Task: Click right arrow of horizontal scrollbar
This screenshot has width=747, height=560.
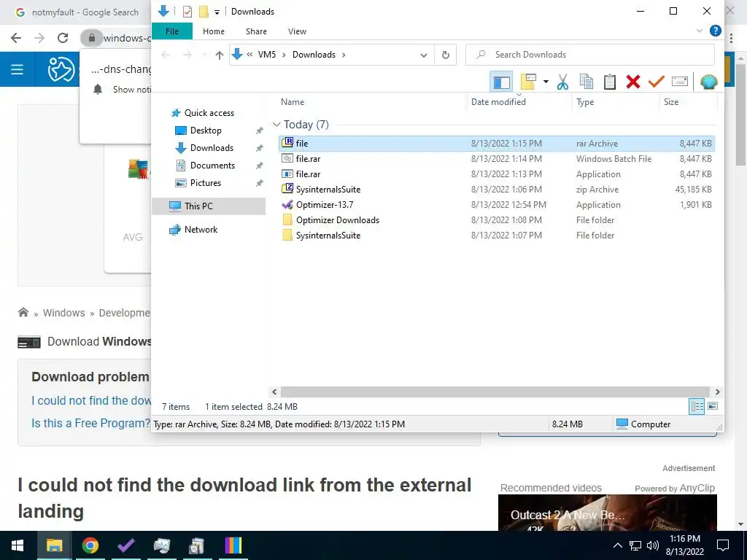Action: tap(718, 392)
